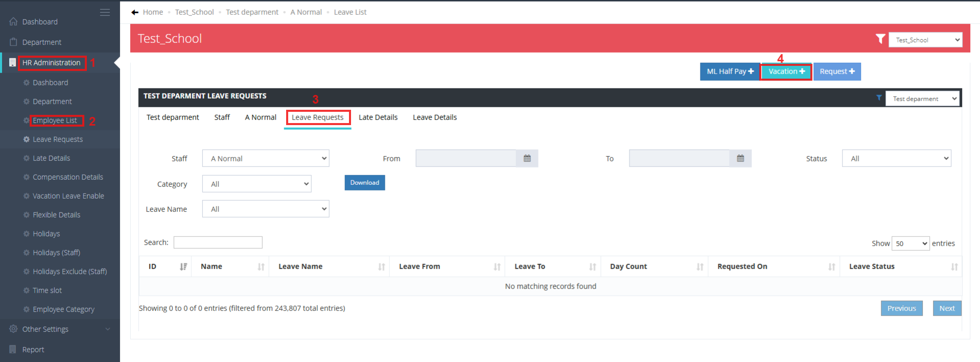Screen dimensions: 980x362
Task: Open Vacation Leave Enable in sidebar
Action: click(x=68, y=196)
